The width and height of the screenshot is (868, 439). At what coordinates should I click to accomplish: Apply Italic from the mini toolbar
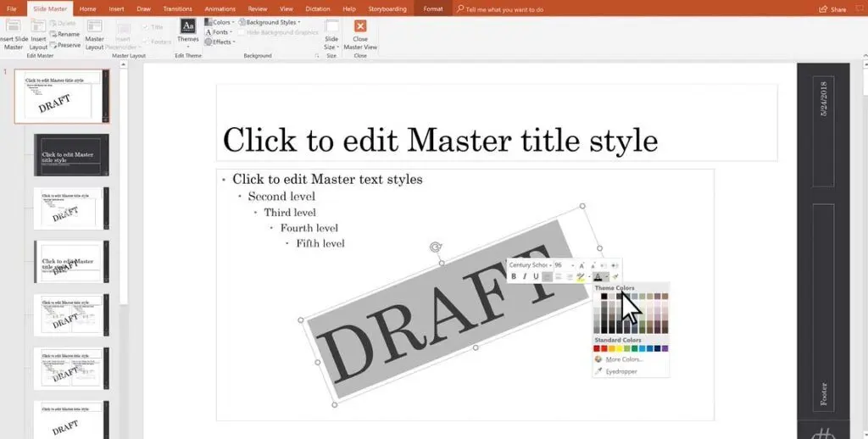pos(524,276)
